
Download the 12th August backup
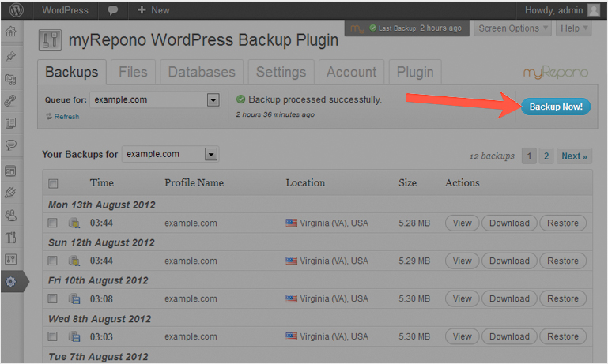pyautogui.click(x=509, y=261)
